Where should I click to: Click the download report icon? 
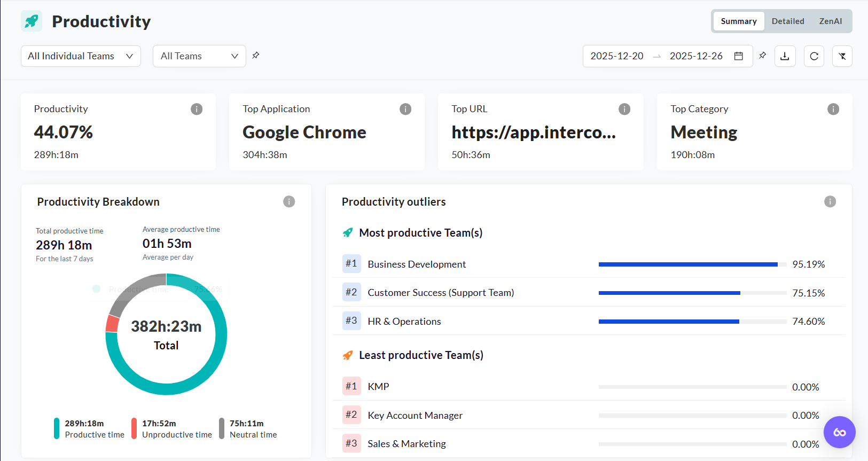(x=785, y=56)
